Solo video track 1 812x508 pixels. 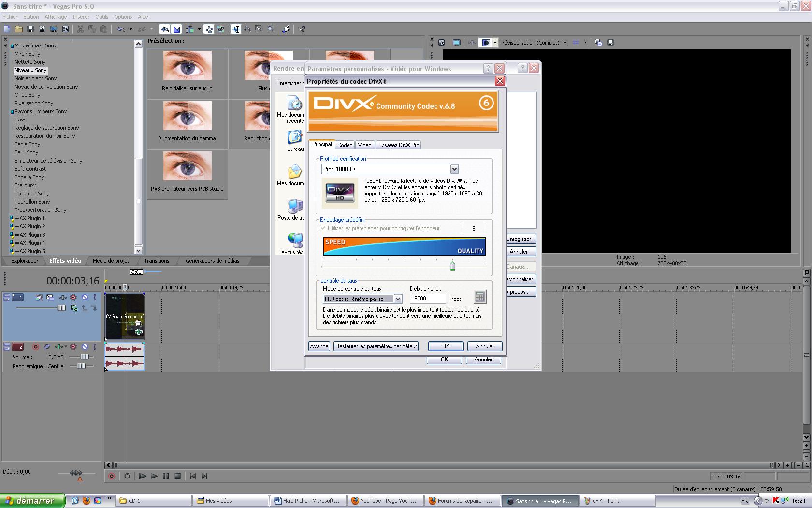point(95,297)
